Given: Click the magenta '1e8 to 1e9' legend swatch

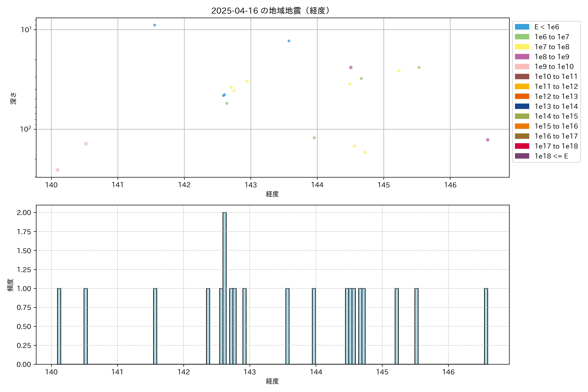Looking at the screenshot, I should [x=522, y=57].
